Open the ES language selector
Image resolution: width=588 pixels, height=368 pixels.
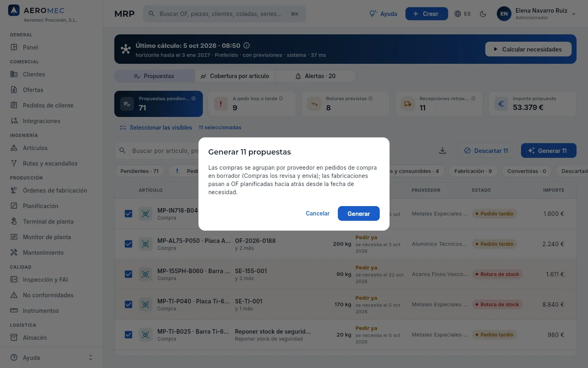tap(463, 14)
